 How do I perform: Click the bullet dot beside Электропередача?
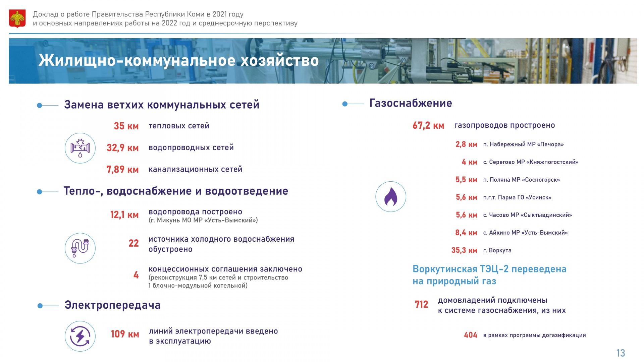coord(40,306)
